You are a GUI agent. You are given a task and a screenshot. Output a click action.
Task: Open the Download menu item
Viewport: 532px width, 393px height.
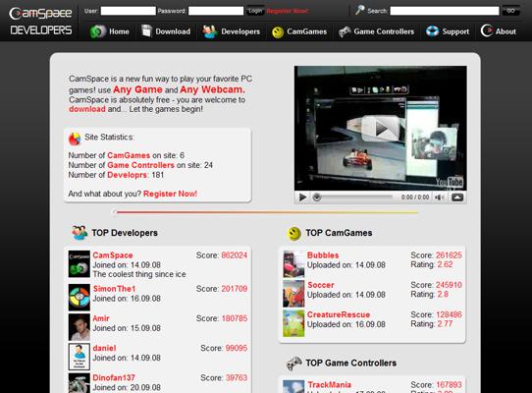pyautogui.click(x=173, y=31)
